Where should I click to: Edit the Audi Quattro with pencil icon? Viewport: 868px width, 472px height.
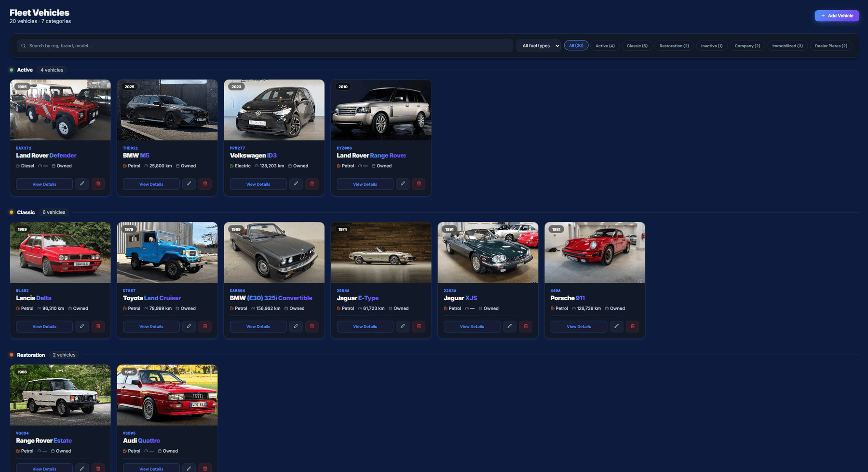click(x=189, y=468)
